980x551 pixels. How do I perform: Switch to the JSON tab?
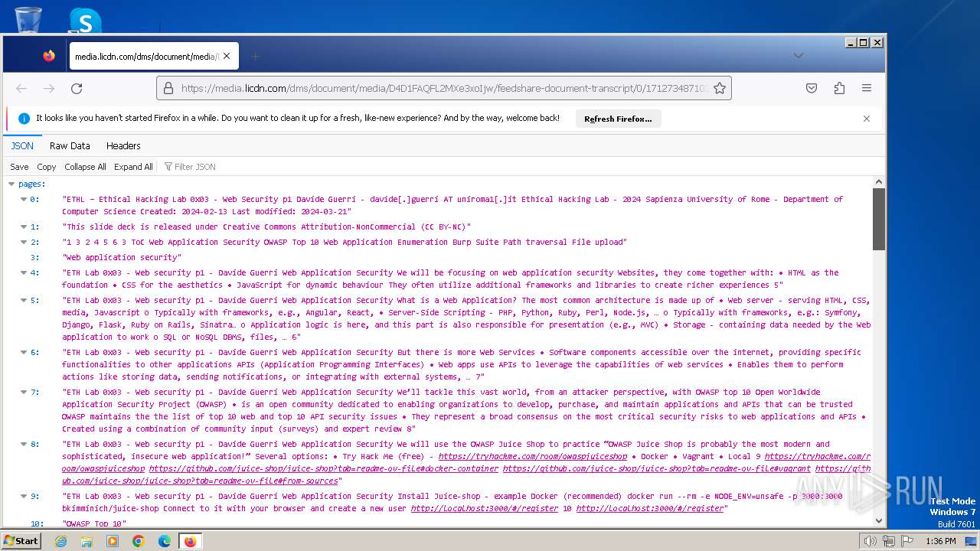(x=22, y=145)
